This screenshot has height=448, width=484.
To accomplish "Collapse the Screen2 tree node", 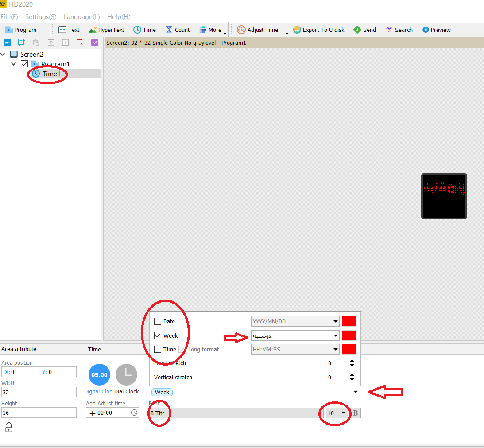I will pos(4,54).
